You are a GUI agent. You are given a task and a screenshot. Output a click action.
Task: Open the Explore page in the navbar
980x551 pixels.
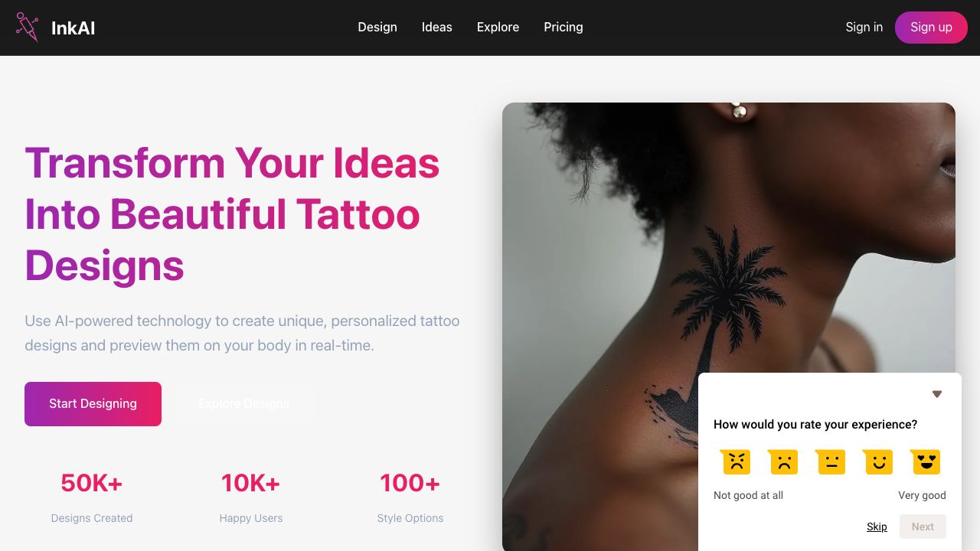click(x=498, y=28)
